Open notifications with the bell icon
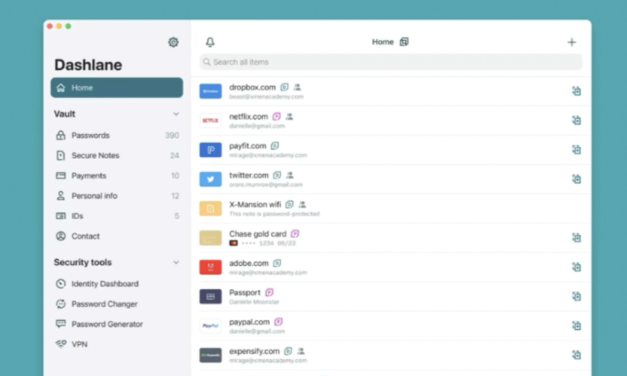 [210, 42]
